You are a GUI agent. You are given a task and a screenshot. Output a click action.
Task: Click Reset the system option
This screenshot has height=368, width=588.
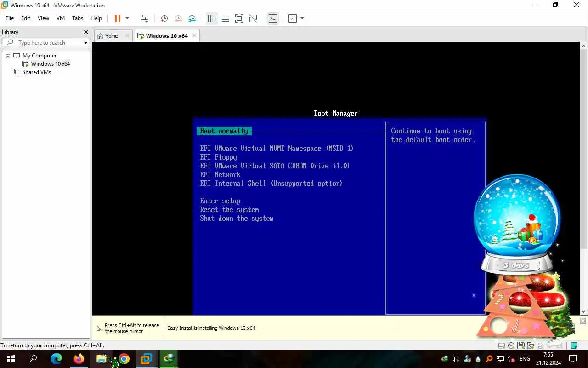(x=229, y=210)
